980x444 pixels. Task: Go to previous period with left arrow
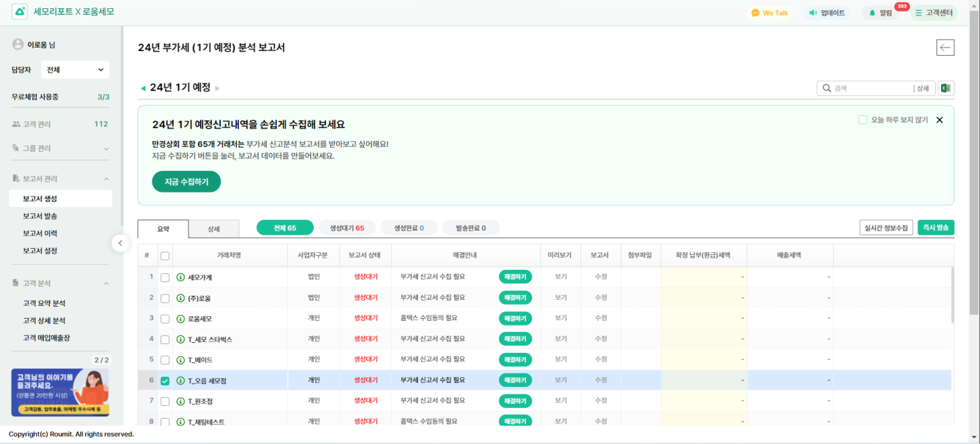(x=143, y=88)
